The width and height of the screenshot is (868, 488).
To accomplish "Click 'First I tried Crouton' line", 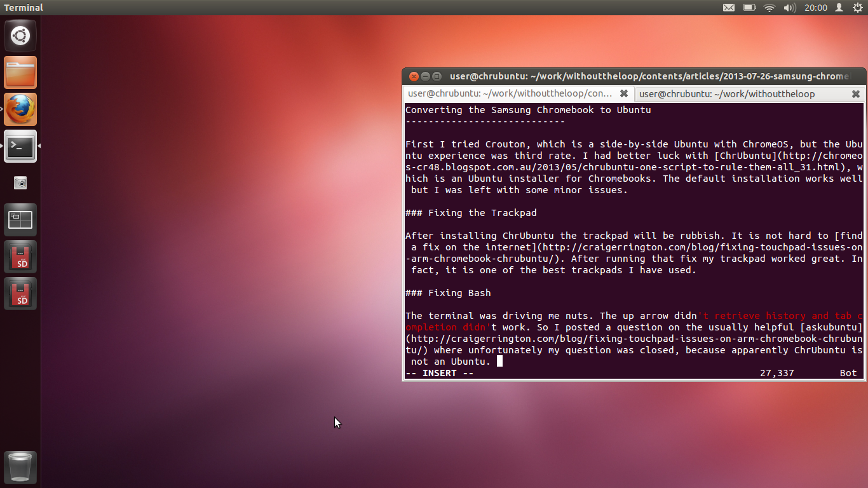I will [634, 144].
